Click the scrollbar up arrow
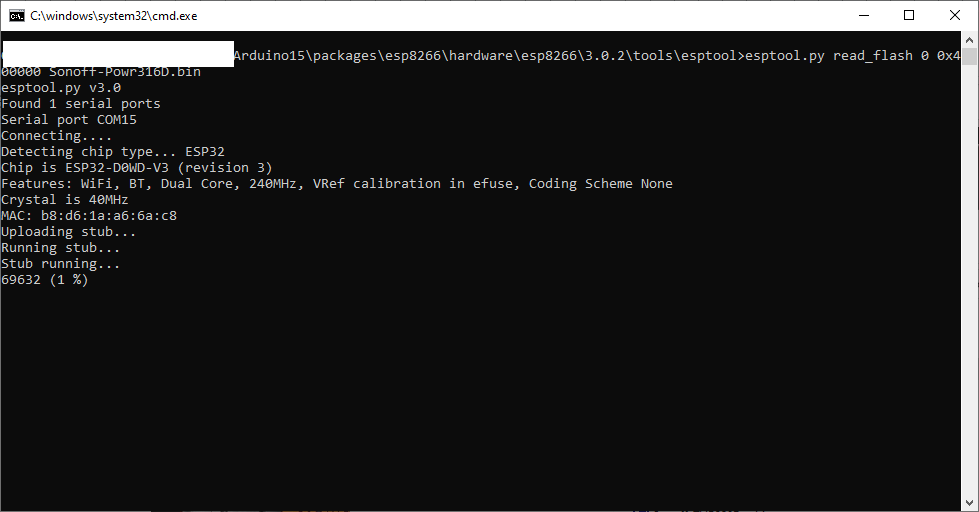 (x=969, y=40)
